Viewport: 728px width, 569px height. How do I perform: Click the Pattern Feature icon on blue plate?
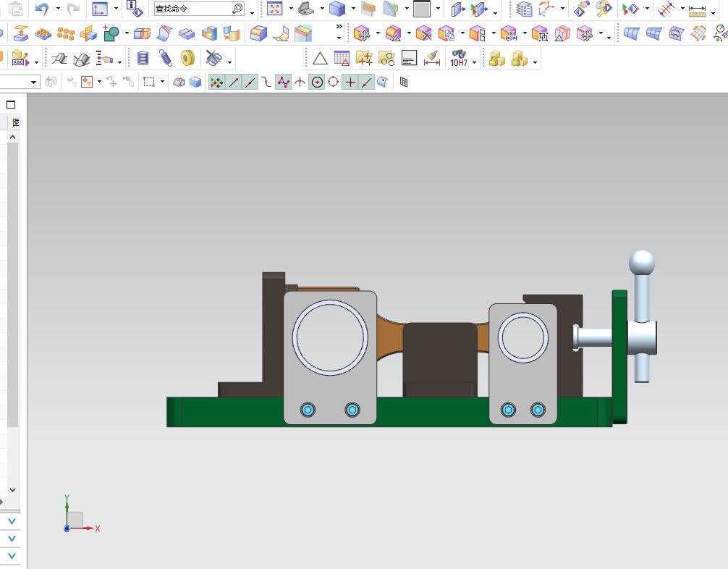click(x=43, y=33)
